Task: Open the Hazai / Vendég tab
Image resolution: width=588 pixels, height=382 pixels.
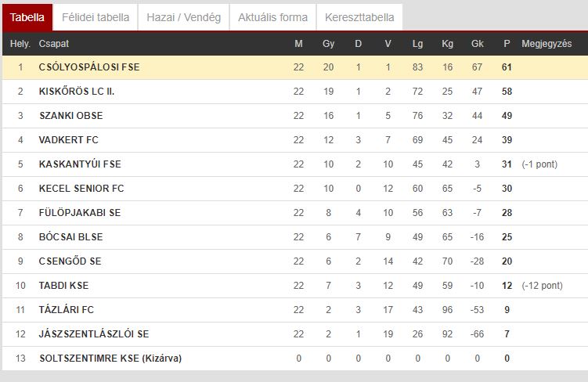Action: pyautogui.click(x=183, y=17)
